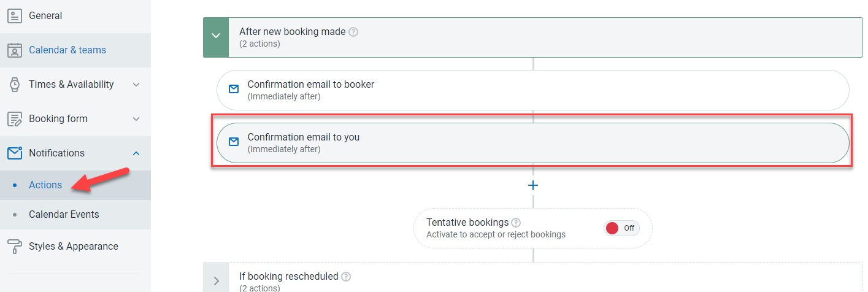Image resolution: width=868 pixels, height=292 pixels.
Task: Collapse the After new booking made section
Action: point(216,36)
